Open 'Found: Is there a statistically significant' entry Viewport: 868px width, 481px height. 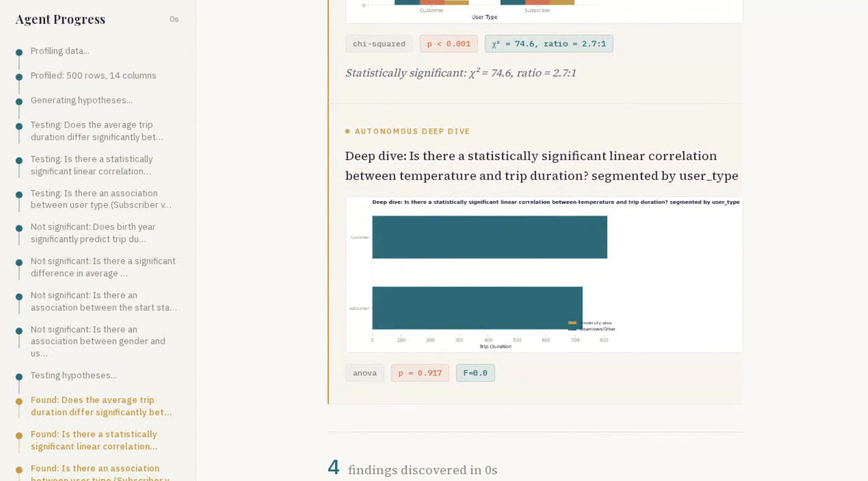(x=94, y=440)
